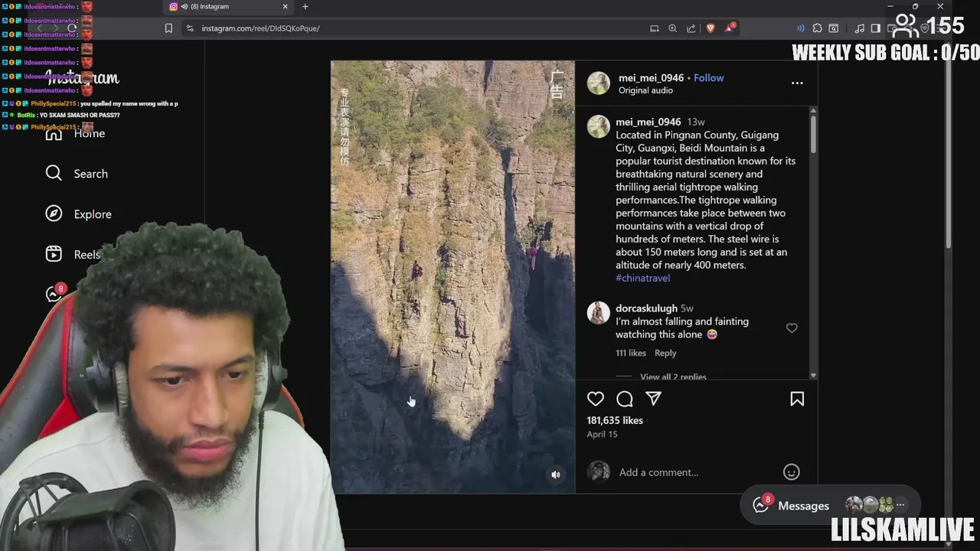
Task: Click the Reels icon in the sidebar
Action: (x=54, y=254)
